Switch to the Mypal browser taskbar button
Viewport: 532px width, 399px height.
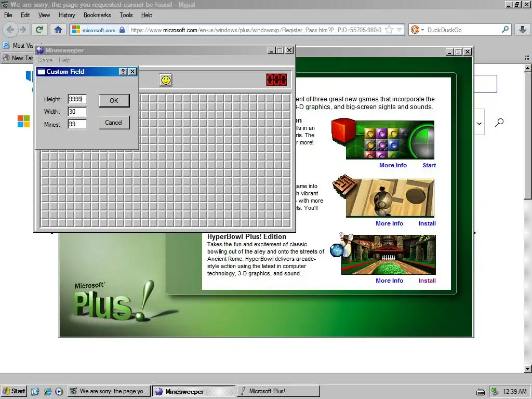tap(109, 391)
